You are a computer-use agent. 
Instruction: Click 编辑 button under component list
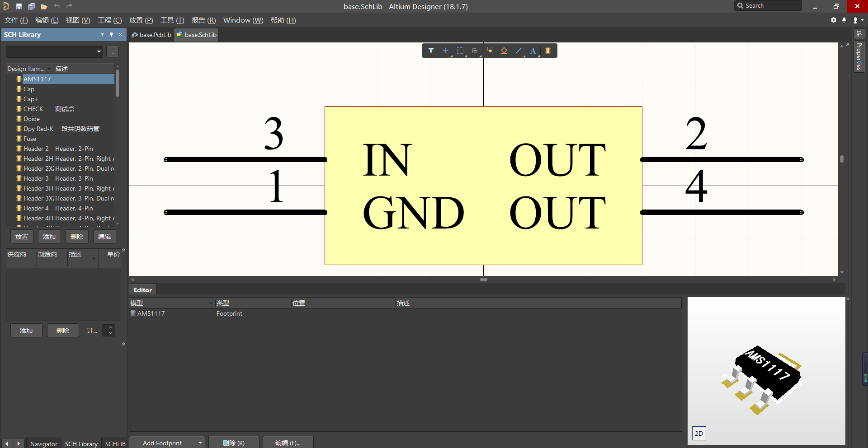[x=104, y=237]
